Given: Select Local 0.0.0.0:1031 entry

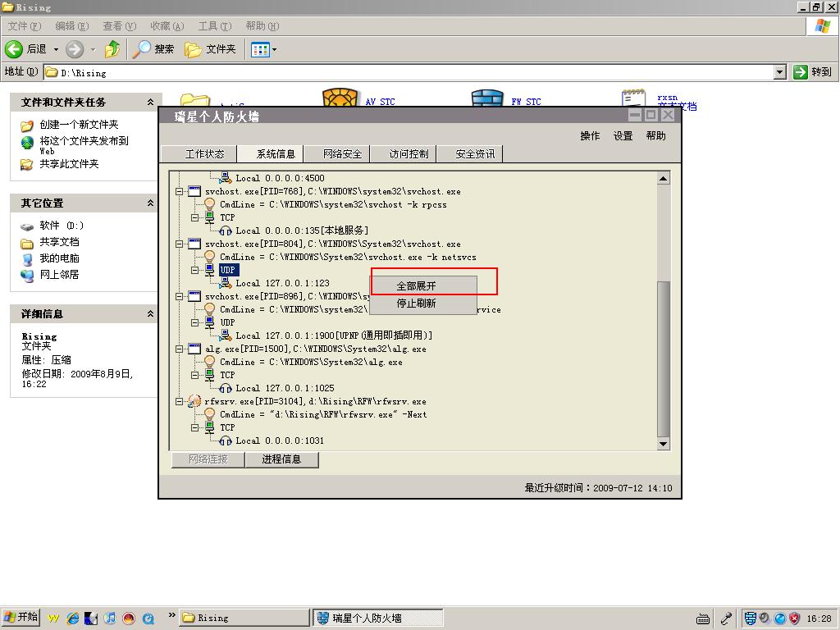Looking at the screenshot, I should pyautogui.click(x=280, y=441).
